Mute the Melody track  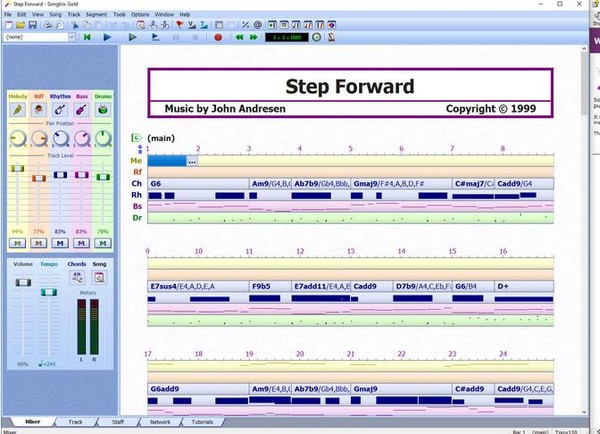pyautogui.click(x=17, y=243)
